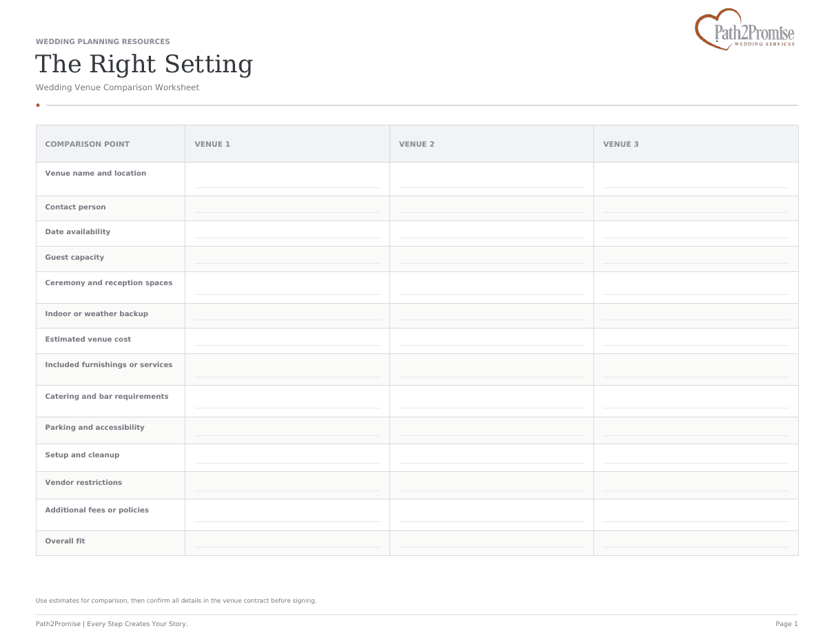Click Venue 2 field for contact person
This screenshot has width=834, height=644.
coord(491,209)
